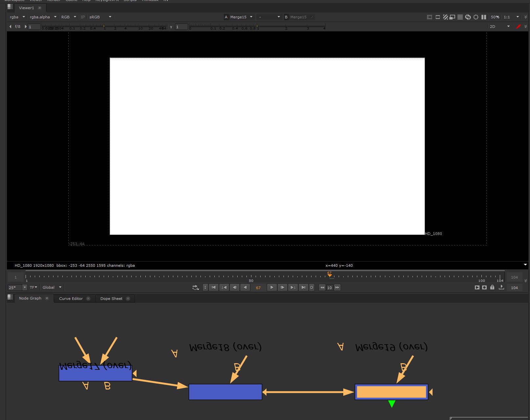Jump to the first frame

pos(214,288)
